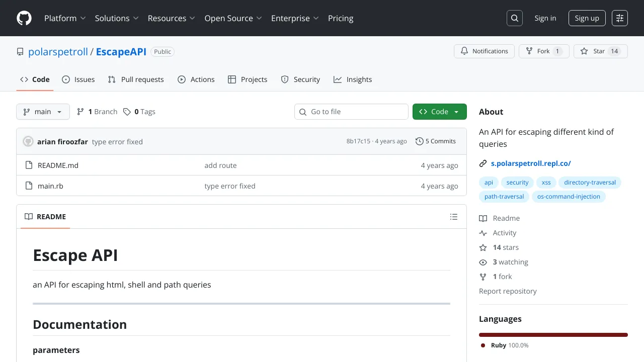Viewport: 644px width, 362px height.
Task: Jump to Readme from About sidebar
Action: (x=500, y=218)
